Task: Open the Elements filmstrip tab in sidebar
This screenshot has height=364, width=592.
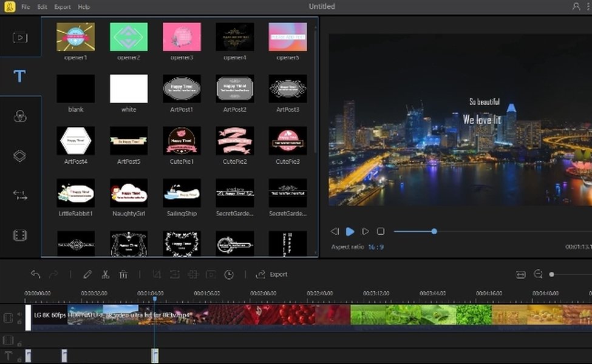Action: point(20,235)
